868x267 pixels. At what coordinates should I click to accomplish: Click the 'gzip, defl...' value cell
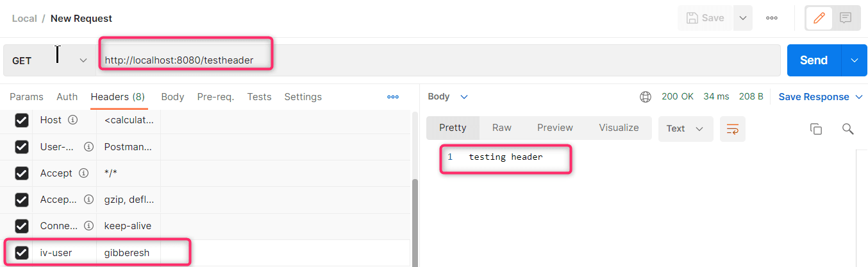pos(128,200)
